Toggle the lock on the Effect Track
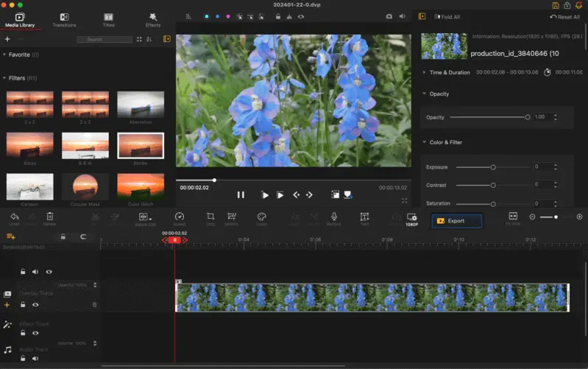 (x=23, y=333)
